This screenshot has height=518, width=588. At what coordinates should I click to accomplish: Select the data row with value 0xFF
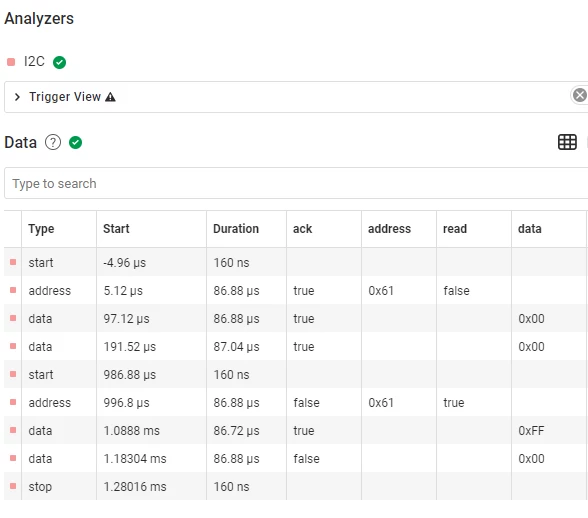296,430
